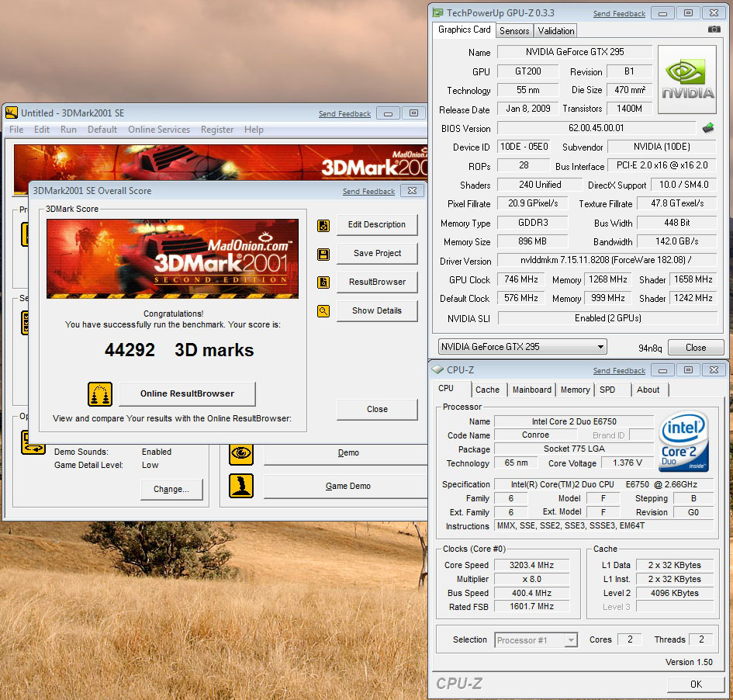The width and height of the screenshot is (733, 700).
Task: Click the Online ResultBrowser button
Action: 187,393
